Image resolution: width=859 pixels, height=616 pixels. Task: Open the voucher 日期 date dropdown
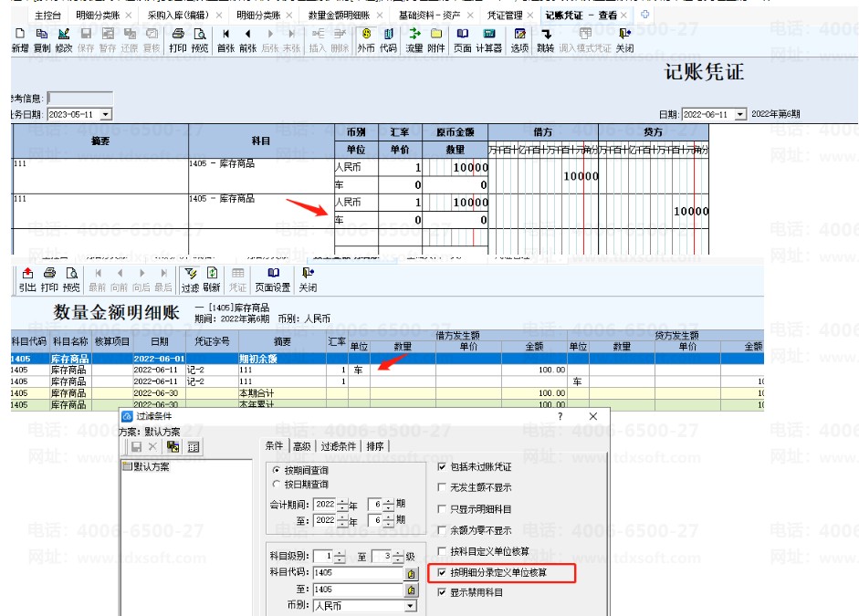(740, 114)
